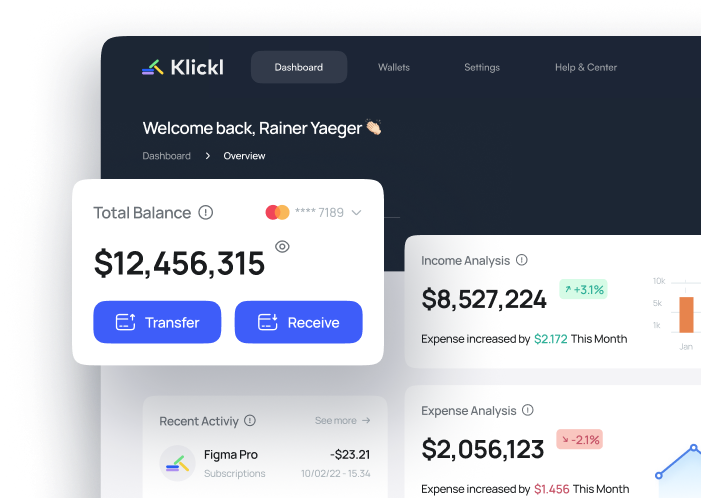Click the Figma Pro activity avatar
The width and height of the screenshot is (701, 498).
[177, 463]
